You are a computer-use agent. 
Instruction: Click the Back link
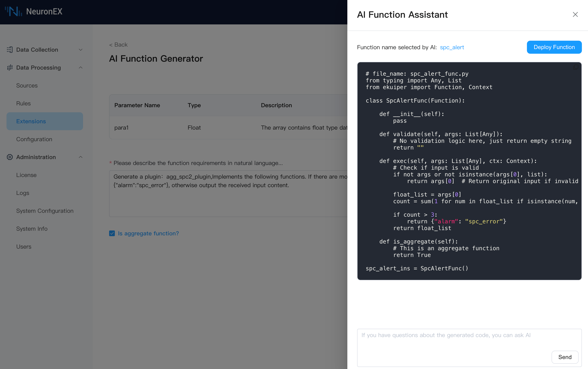[118, 45]
